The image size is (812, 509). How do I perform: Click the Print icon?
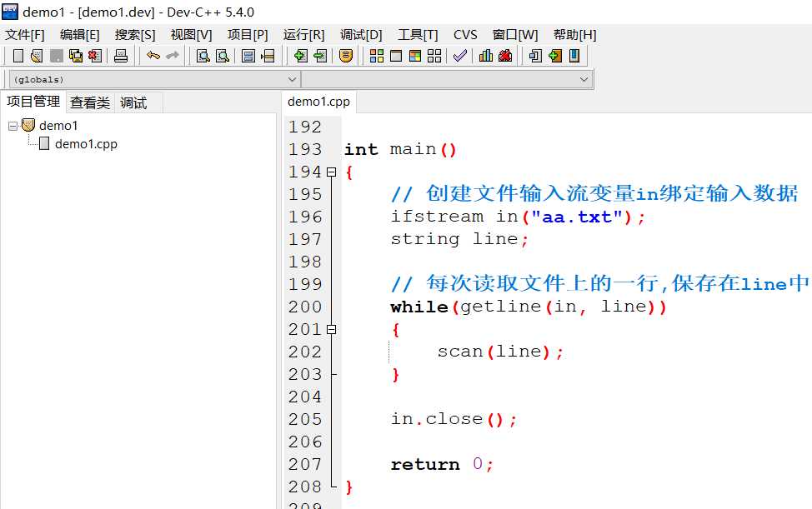[121, 56]
